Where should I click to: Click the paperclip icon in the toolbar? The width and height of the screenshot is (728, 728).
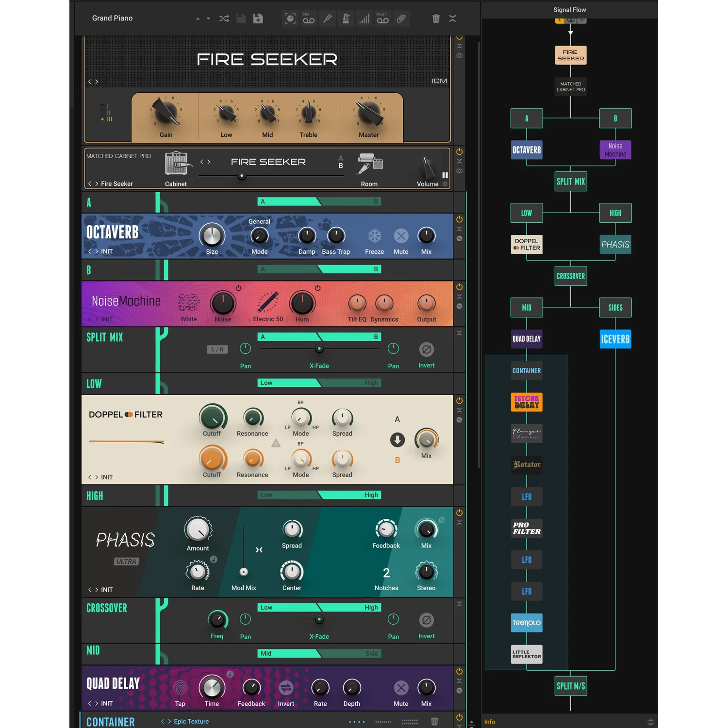(x=401, y=18)
